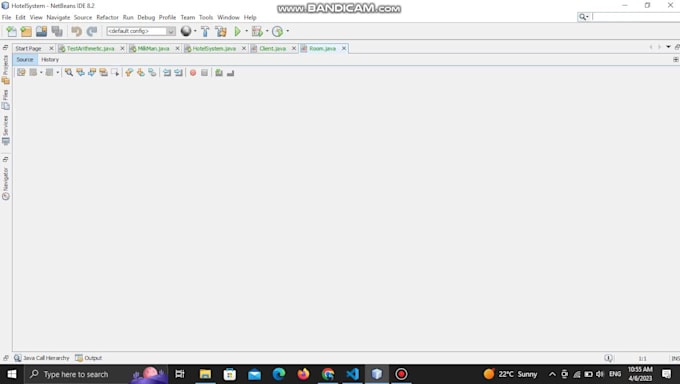
Task: Click the Debug Project toolbar icon
Action: tap(257, 31)
